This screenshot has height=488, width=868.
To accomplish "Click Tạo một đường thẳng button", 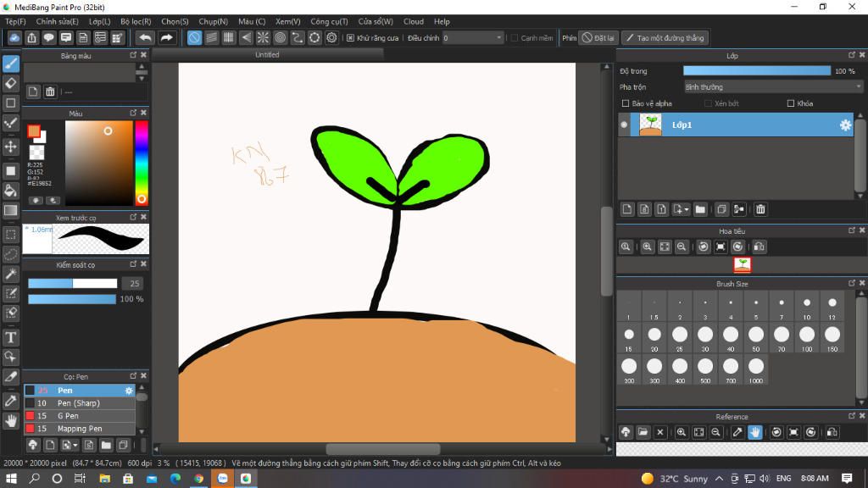I will tap(665, 37).
